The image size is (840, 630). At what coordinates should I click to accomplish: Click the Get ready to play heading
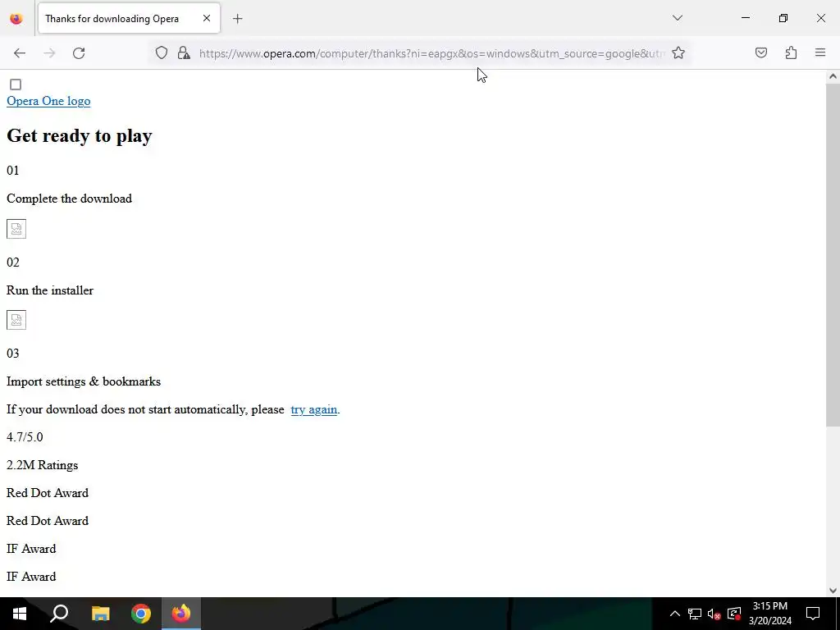tap(80, 135)
